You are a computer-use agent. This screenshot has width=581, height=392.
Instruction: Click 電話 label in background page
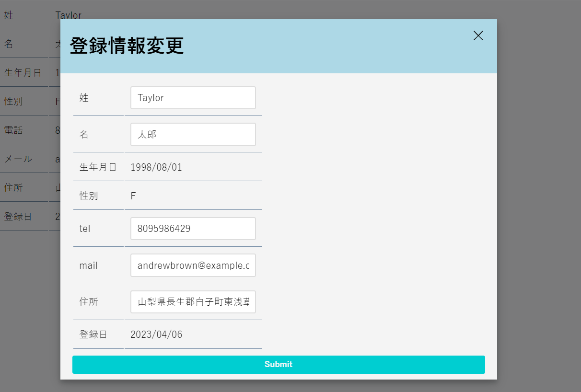click(13, 130)
